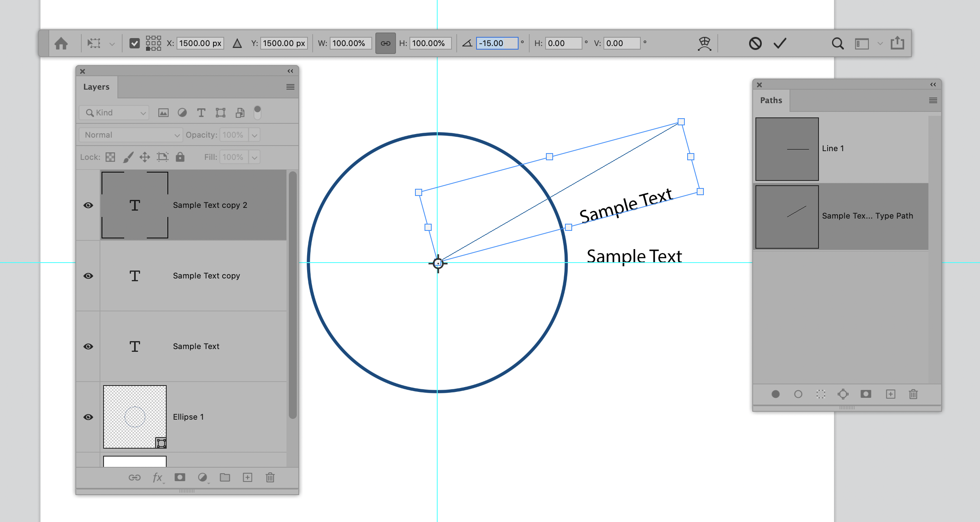Switch to Warp transform mode
Screen dimensions: 980x522
tap(705, 43)
